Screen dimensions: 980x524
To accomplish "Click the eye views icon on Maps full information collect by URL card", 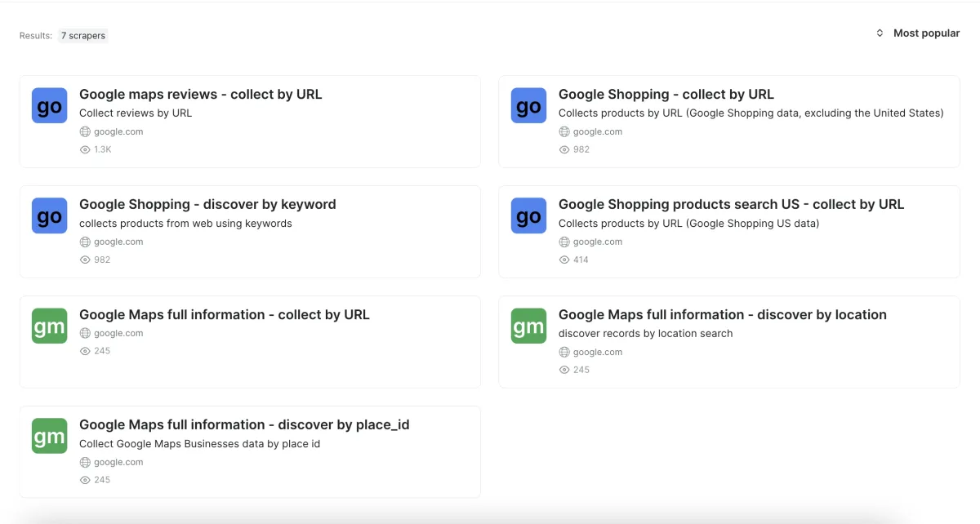I will 85,351.
